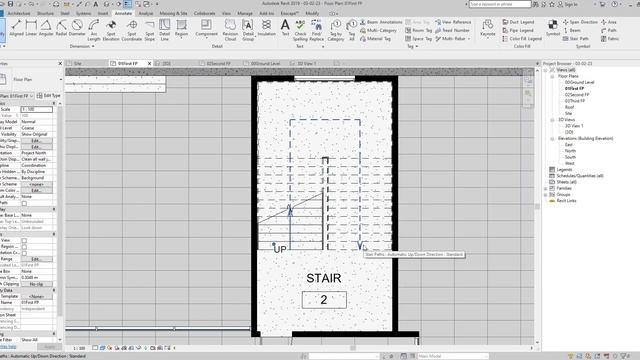The image size is (640, 360).
Task: Select the Detail Group tool
Action: 248,30
